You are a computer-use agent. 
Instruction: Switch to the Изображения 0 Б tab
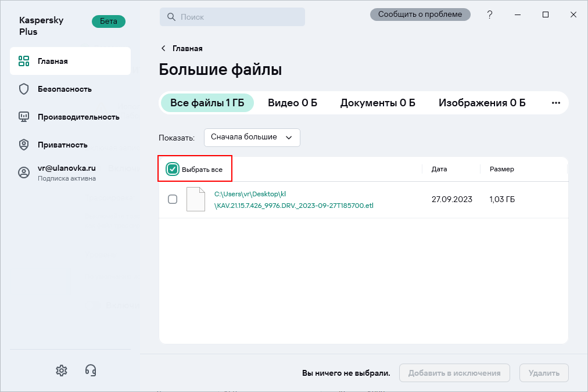[482, 103]
